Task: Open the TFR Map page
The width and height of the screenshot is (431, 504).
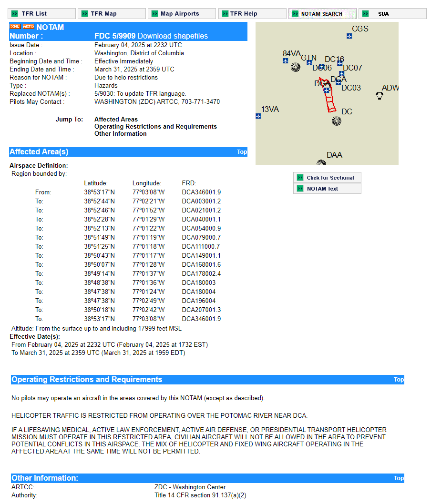Action: pyautogui.click(x=112, y=13)
